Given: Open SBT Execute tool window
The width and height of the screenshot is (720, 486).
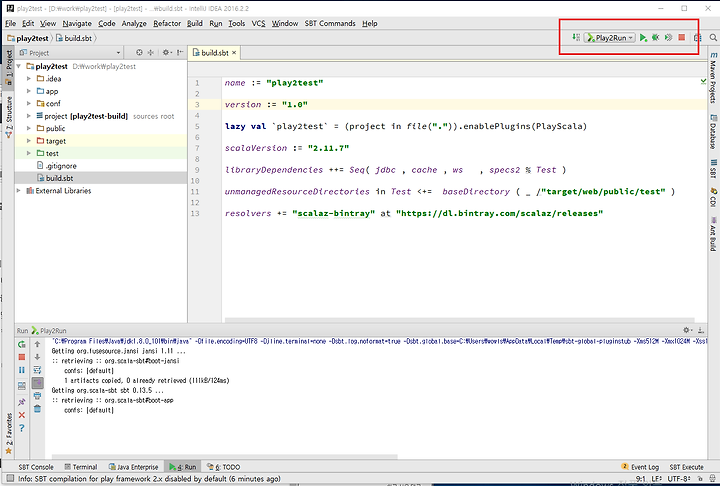Looking at the screenshot, I should (x=686, y=467).
